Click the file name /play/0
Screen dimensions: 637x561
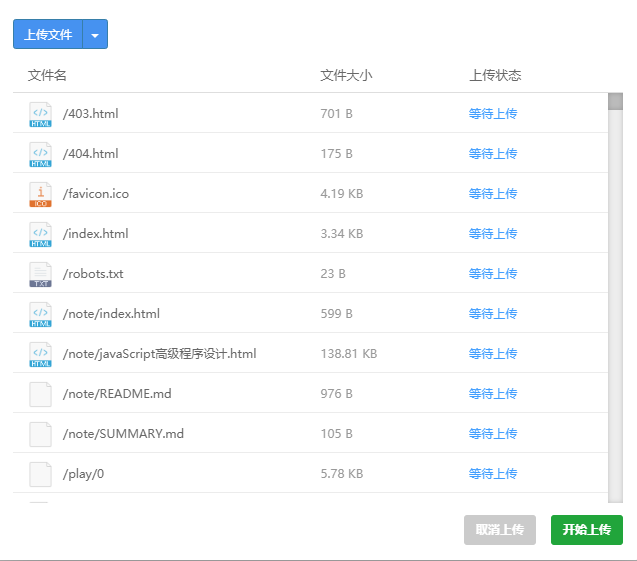tap(83, 474)
